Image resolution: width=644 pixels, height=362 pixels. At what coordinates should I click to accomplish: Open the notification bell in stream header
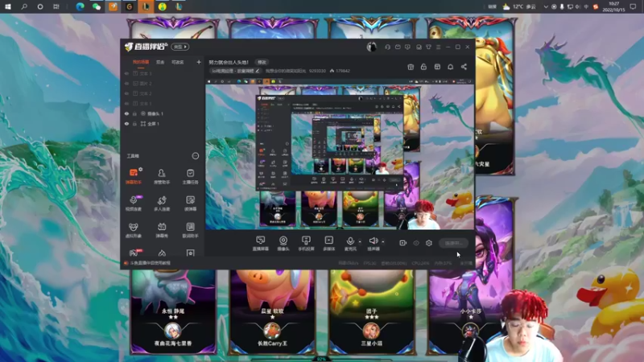451,67
